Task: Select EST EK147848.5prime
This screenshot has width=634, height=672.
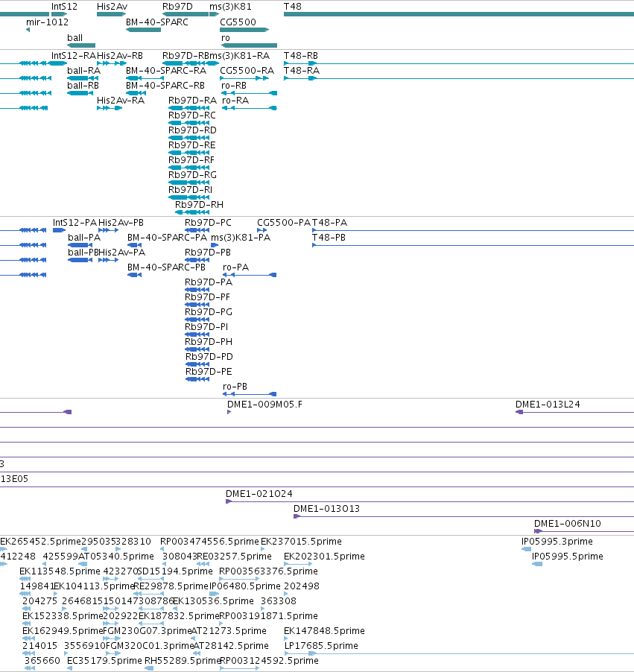Action: (324, 631)
